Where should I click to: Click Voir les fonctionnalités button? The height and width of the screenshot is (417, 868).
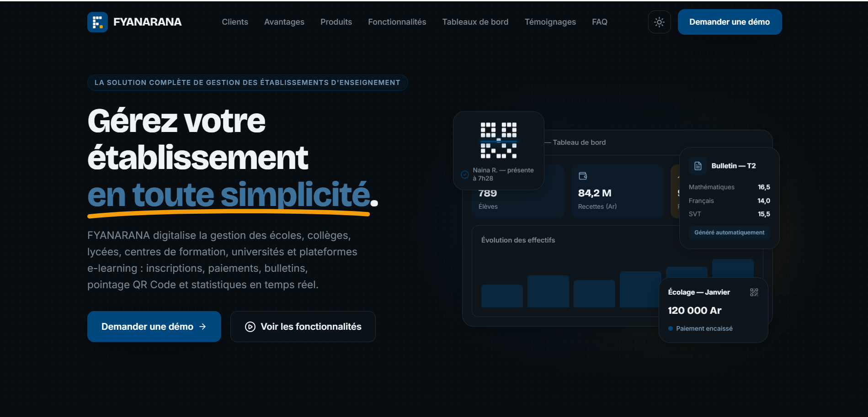point(303,327)
